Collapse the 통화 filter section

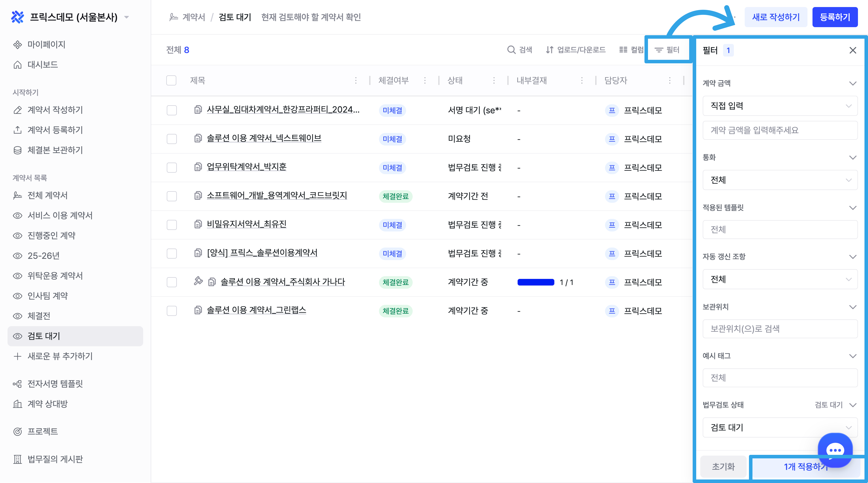852,157
